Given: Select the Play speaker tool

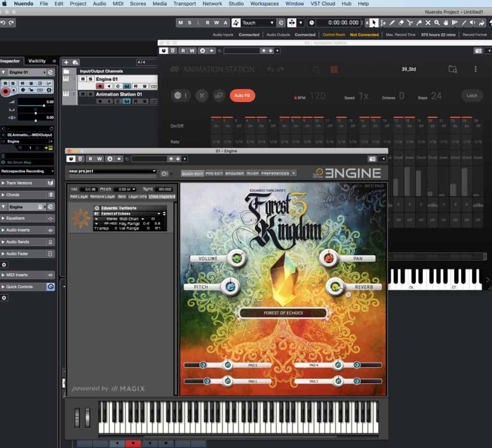Looking at the screenshot, I should (x=473, y=23).
